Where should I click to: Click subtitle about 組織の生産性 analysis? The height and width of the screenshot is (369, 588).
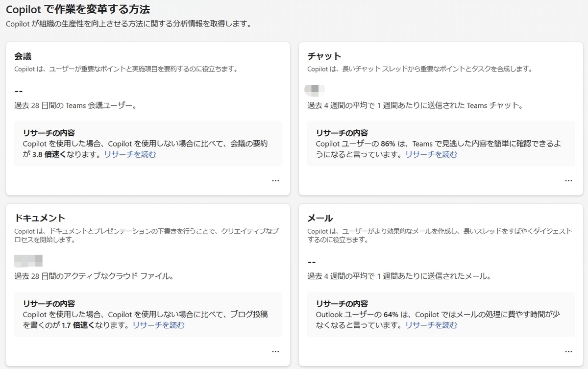(128, 24)
